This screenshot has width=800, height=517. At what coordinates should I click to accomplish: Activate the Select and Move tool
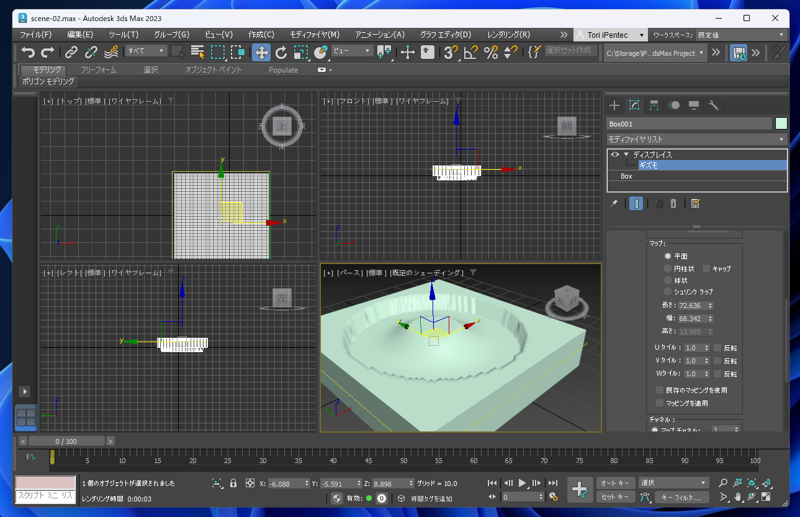[x=261, y=52]
